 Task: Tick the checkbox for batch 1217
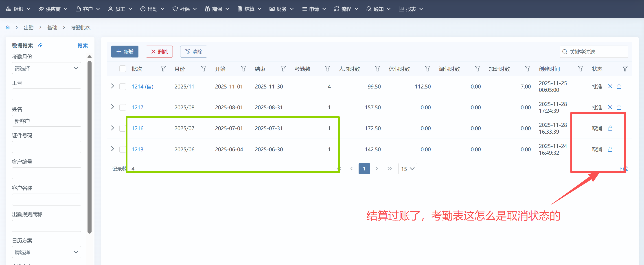[123, 108]
